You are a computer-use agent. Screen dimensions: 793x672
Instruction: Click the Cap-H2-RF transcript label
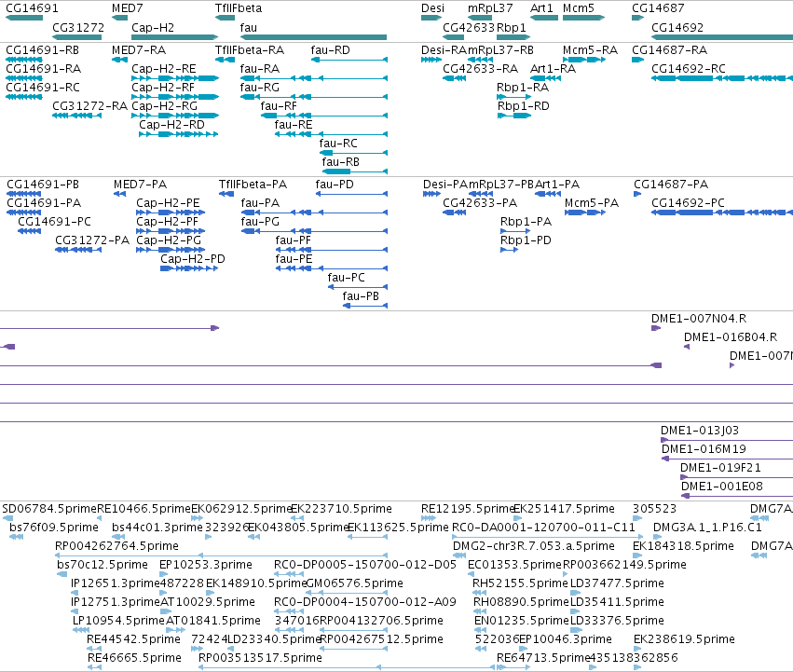point(163,88)
